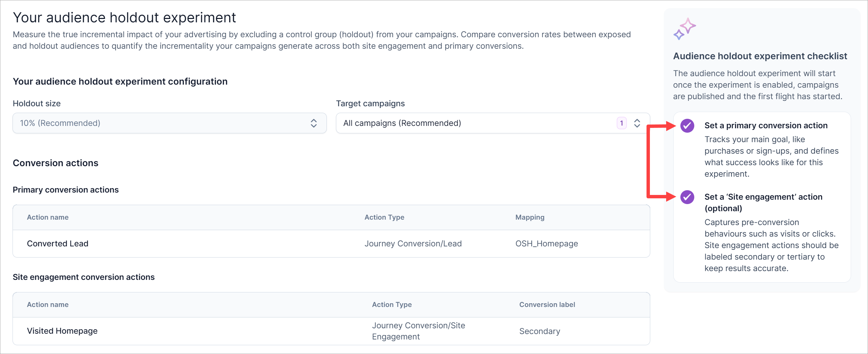Click the purple '1' badge in Target campaigns
Image resolution: width=868 pixels, height=354 pixels.
coord(621,123)
